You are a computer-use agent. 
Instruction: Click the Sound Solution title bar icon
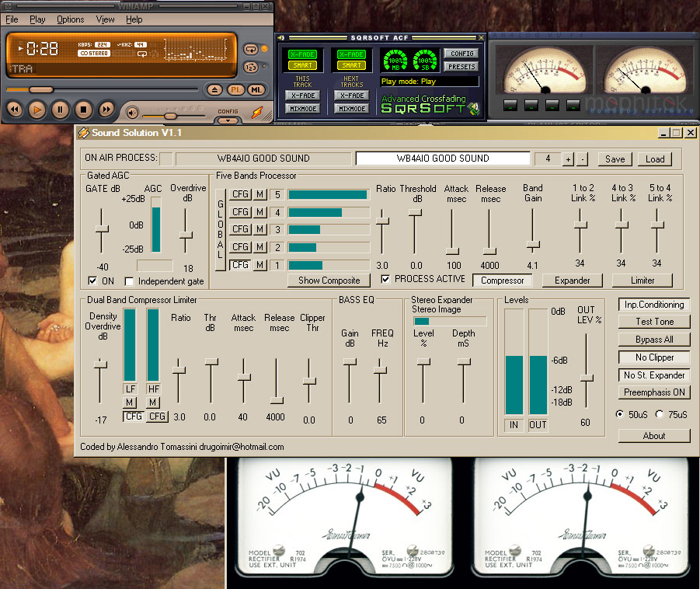pos(83,133)
